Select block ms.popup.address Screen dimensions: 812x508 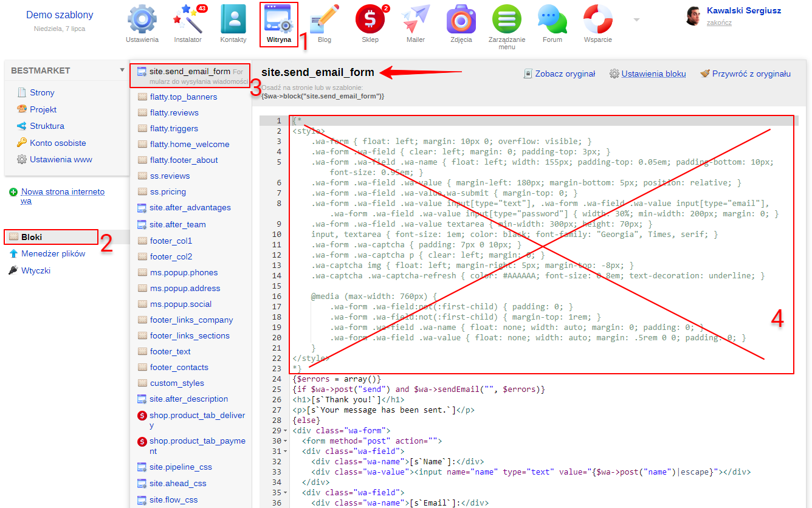coord(185,288)
